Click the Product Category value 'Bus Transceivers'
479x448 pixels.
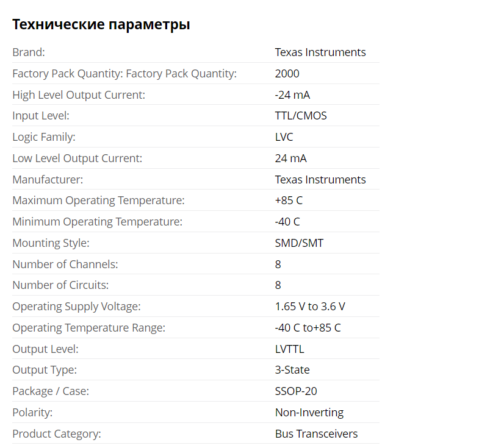pyautogui.click(x=316, y=434)
